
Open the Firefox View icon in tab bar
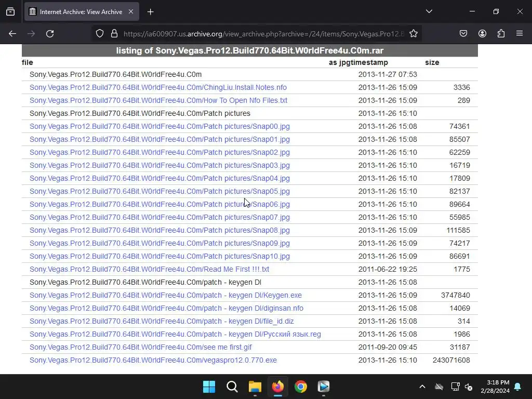tap(10, 12)
